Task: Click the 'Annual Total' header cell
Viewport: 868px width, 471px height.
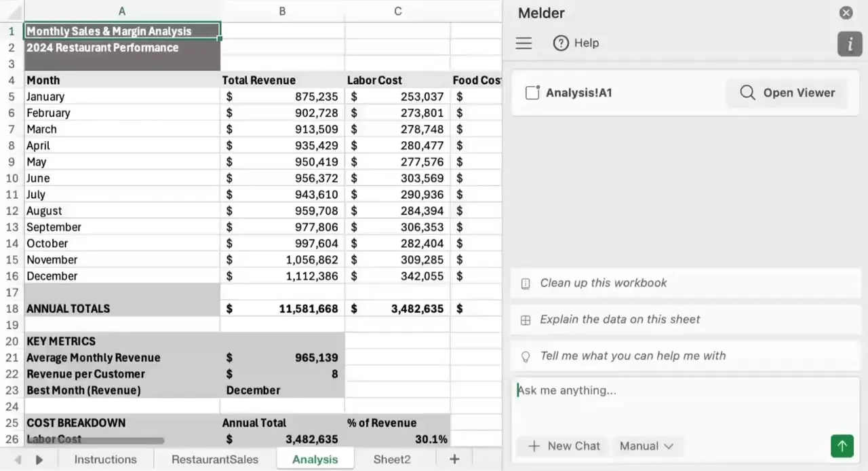Action: click(x=282, y=423)
